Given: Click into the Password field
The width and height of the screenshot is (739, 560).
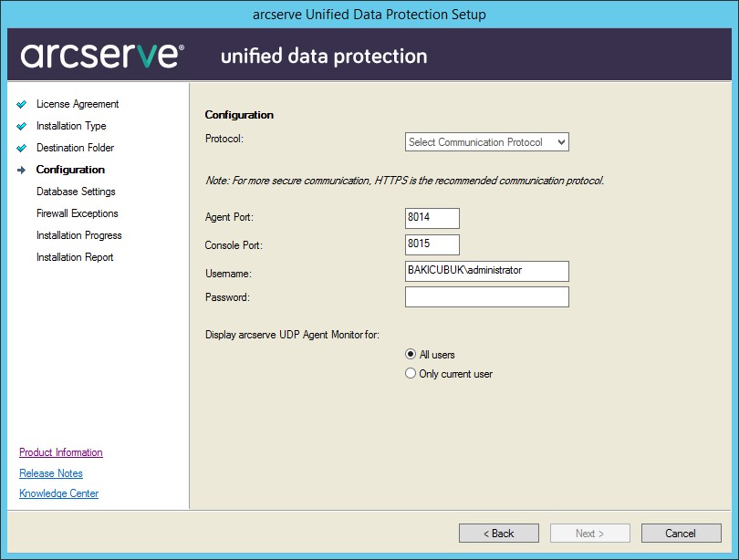Looking at the screenshot, I should [x=487, y=297].
